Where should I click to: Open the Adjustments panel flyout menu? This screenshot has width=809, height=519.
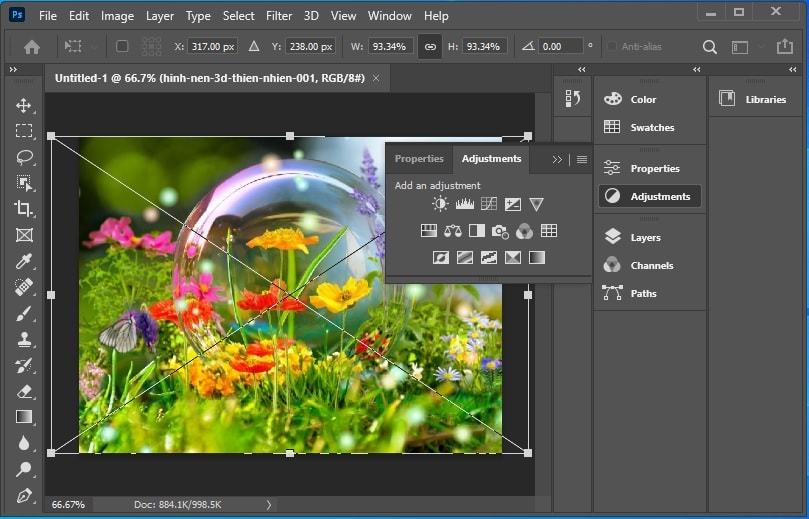(581, 159)
